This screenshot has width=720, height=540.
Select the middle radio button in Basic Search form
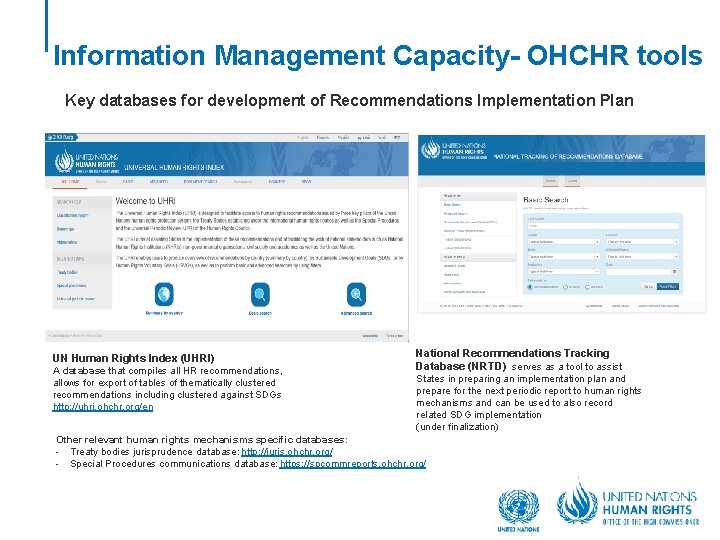566,287
